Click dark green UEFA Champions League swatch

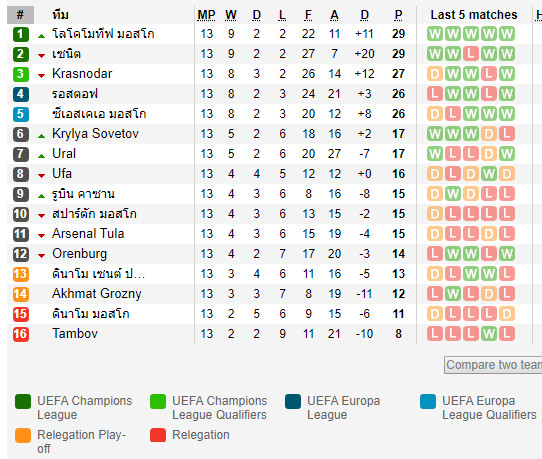click(x=23, y=402)
